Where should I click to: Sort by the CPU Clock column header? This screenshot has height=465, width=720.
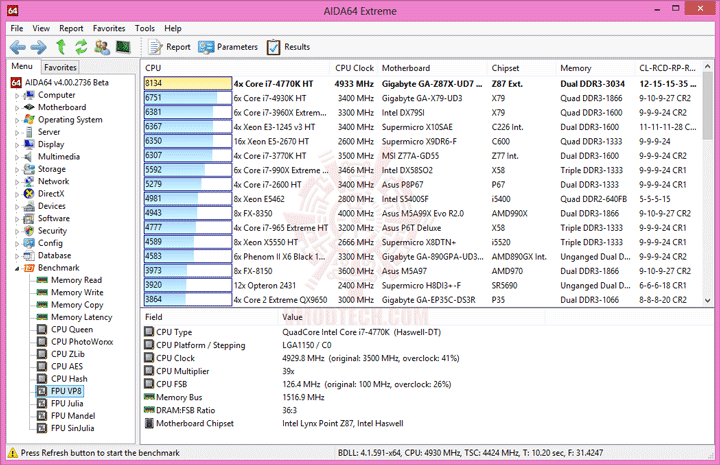[354, 68]
